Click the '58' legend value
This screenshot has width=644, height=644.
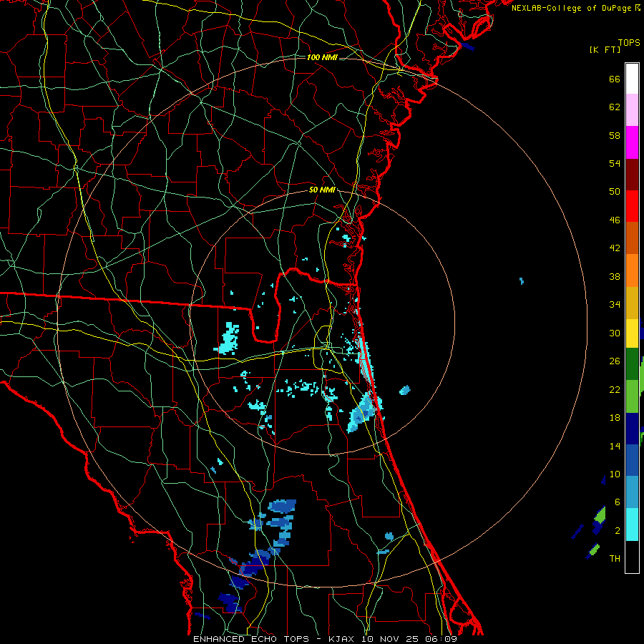pos(615,135)
